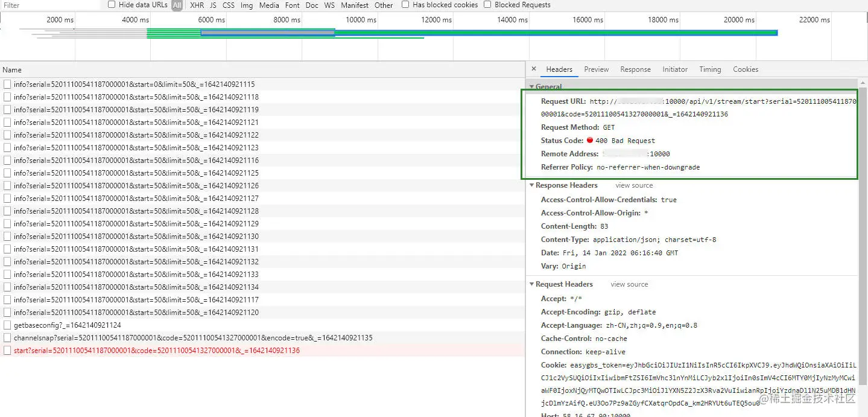Screen dimensions: 868x417
Task: Select the failed start?serial request in red
Action: pos(262,351)
